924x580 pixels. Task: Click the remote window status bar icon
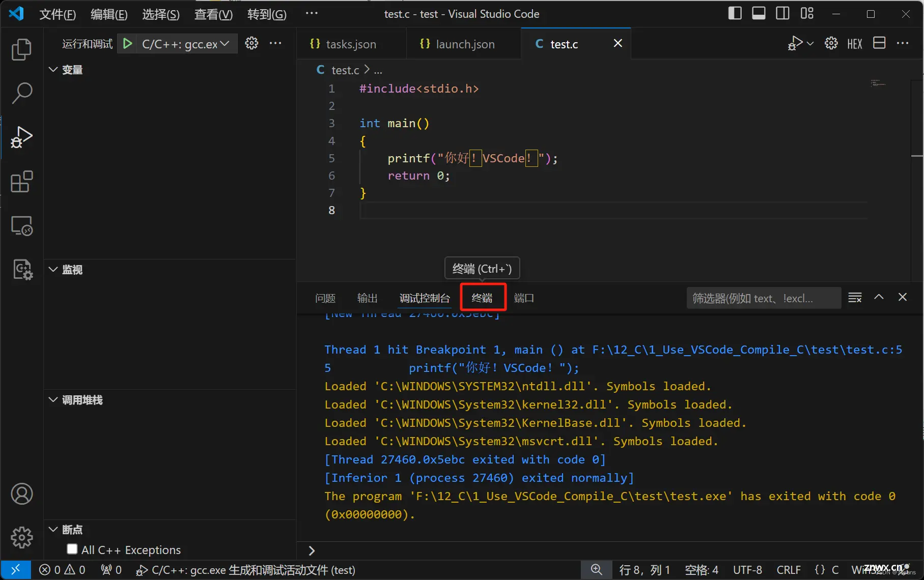tap(16, 570)
